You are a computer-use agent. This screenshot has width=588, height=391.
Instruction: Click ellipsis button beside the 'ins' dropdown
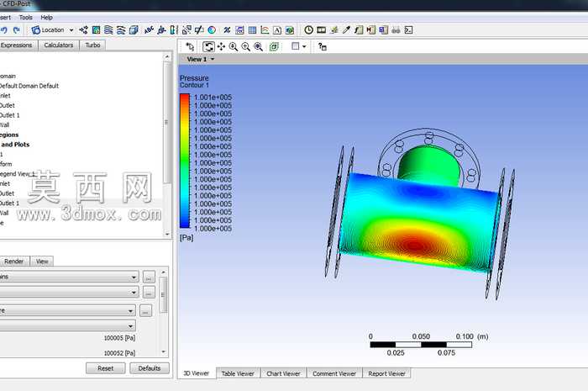pos(149,277)
